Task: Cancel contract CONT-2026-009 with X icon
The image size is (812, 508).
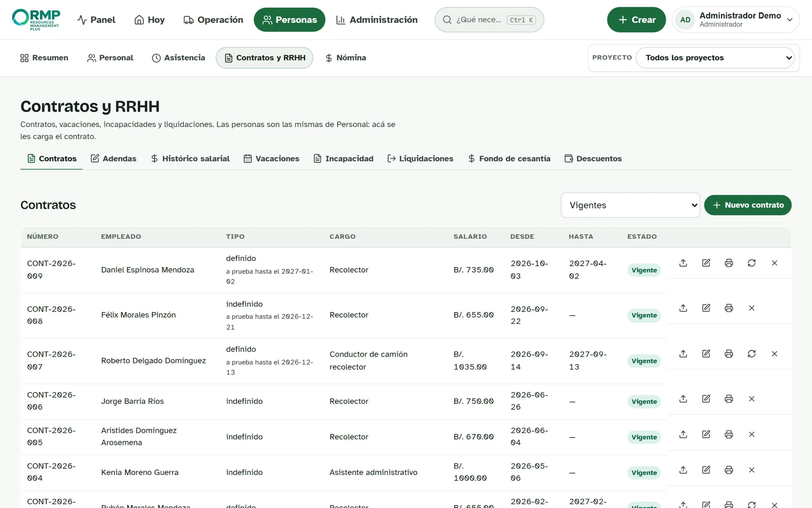Action: click(775, 263)
